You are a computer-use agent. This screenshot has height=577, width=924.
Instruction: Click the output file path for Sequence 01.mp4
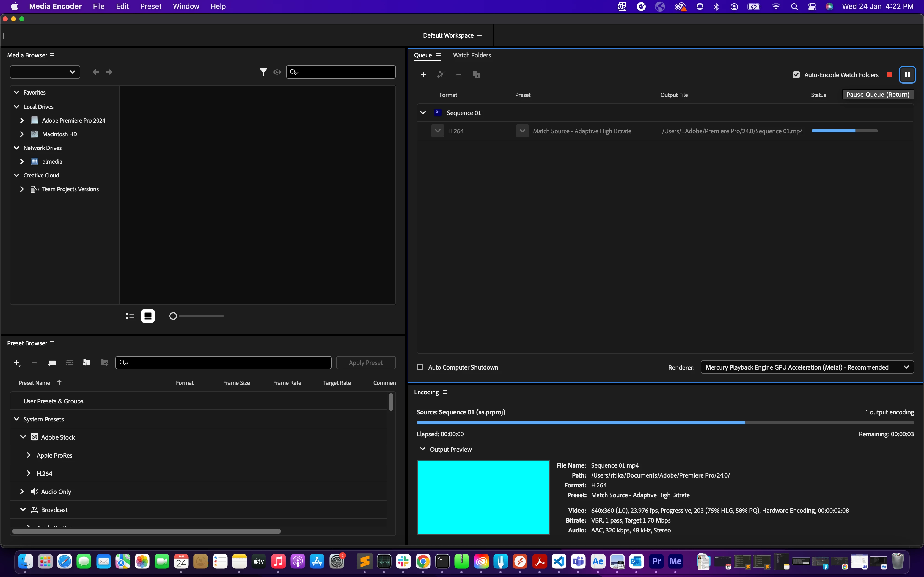(732, 131)
